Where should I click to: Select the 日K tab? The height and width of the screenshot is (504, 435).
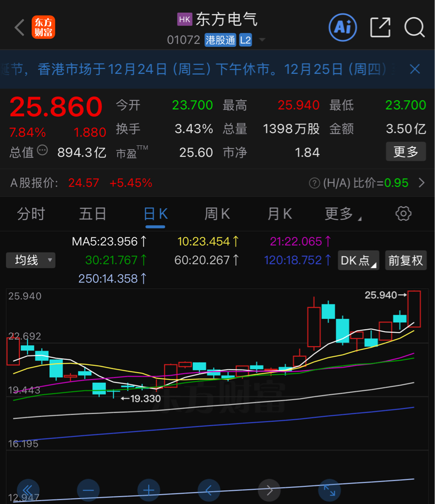coord(155,214)
